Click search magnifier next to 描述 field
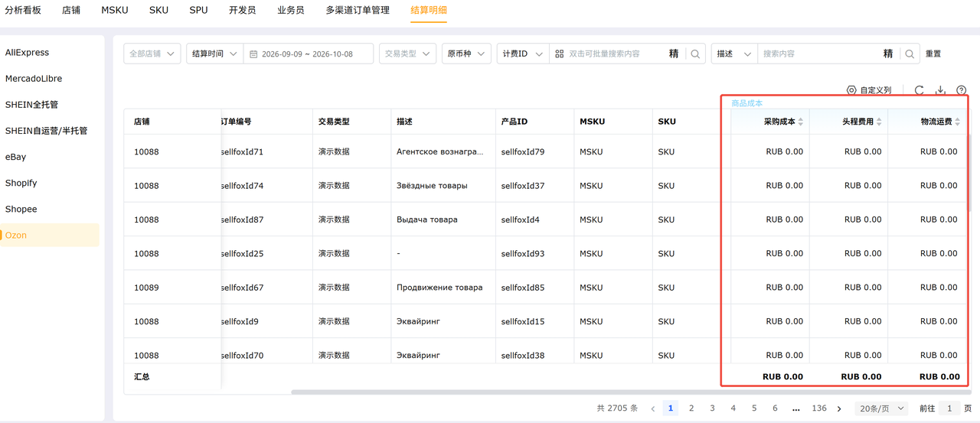The image size is (980, 423). click(910, 54)
